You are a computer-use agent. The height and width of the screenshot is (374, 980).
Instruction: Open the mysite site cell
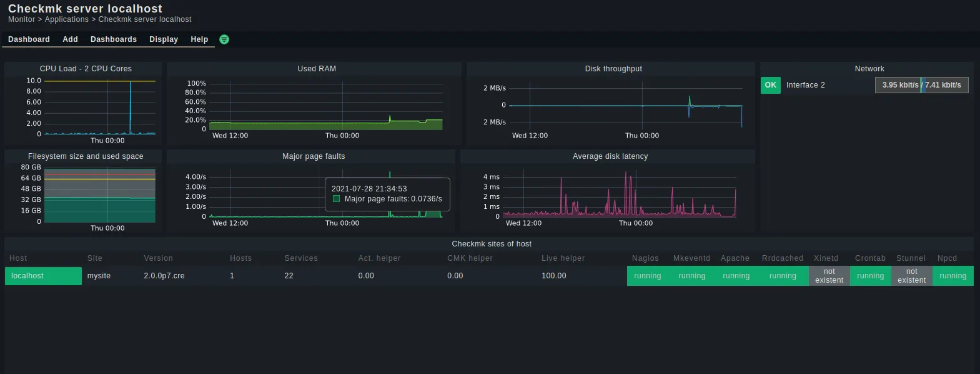pos(99,276)
